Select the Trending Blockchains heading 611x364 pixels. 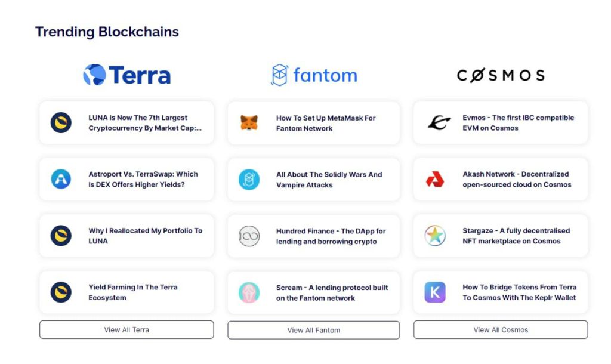click(107, 32)
